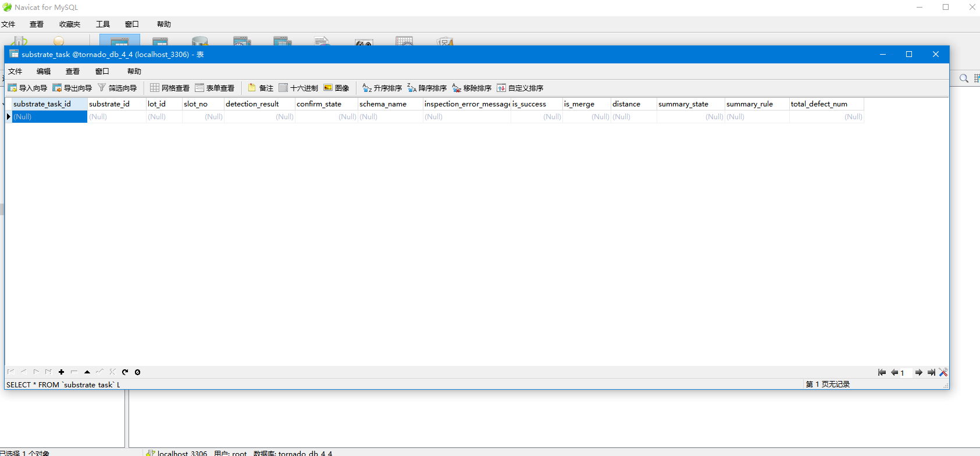The height and width of the screenshot is (456, 980).
Task: Add a new record with plus icon
Action: tap(61, 372)
